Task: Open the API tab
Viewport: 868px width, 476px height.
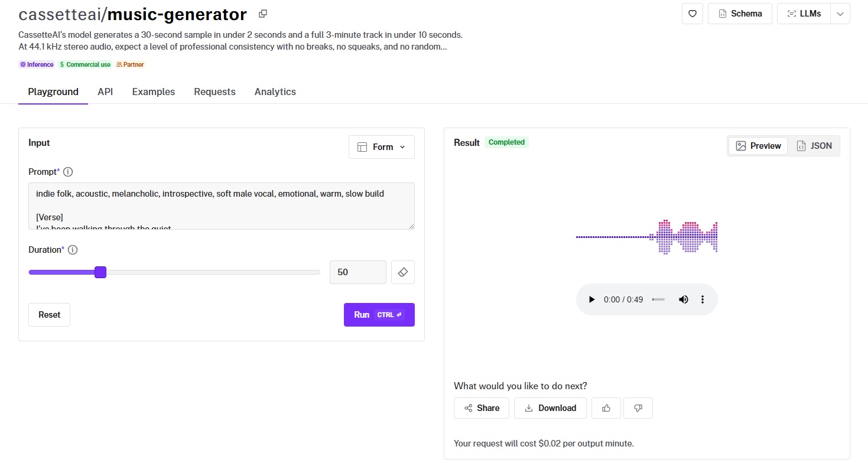Action: (x=105, y=92)
